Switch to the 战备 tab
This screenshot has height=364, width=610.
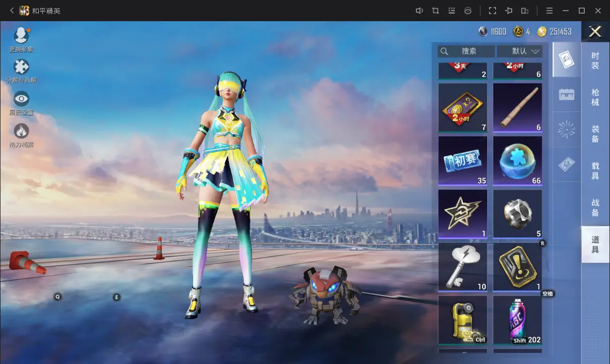pyautogui.click(x=595, y=208)
